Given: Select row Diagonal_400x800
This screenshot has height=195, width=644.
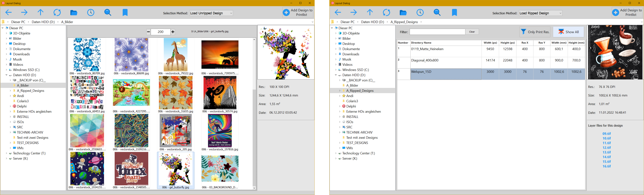Looking at the screenshot, I should [x=491, y=63].
